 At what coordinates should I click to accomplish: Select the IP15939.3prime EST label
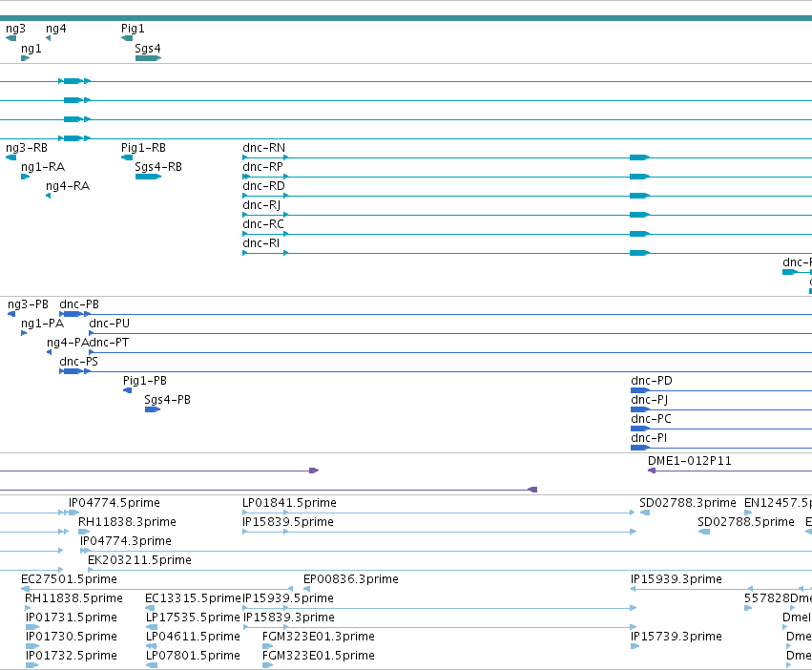pyautogui.click(x=677, y=579)
